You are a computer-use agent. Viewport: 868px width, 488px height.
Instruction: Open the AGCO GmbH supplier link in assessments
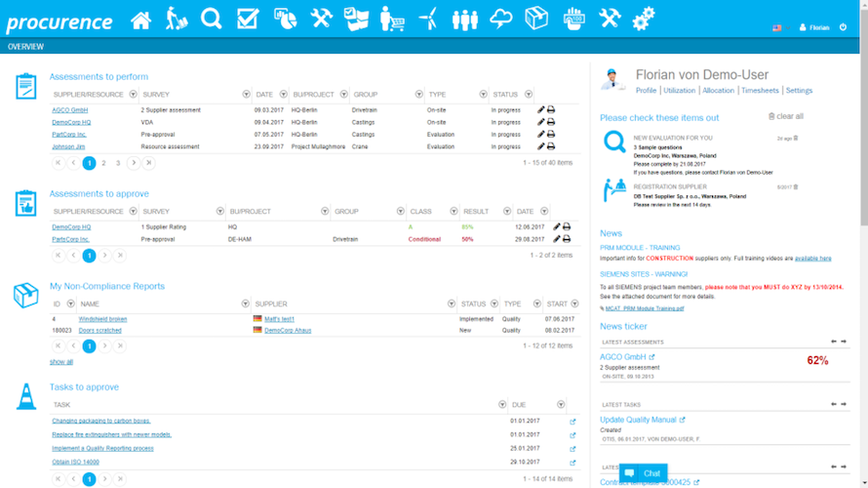click(70, 110)
